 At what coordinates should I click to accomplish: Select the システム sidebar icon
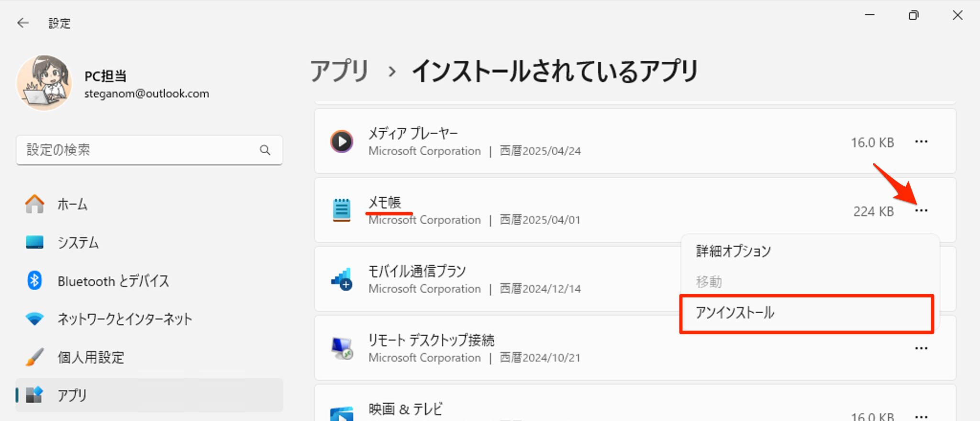tap(33, 242)
